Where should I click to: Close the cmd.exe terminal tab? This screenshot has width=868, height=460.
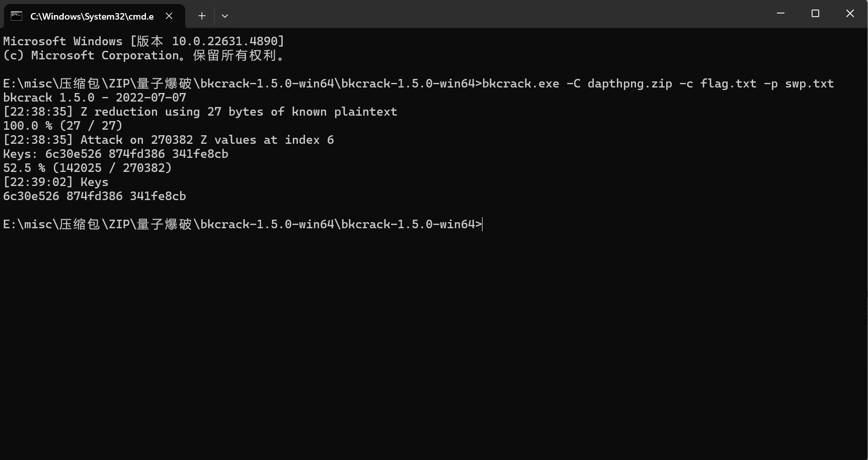pyautogui.click(x=169, y=16)
